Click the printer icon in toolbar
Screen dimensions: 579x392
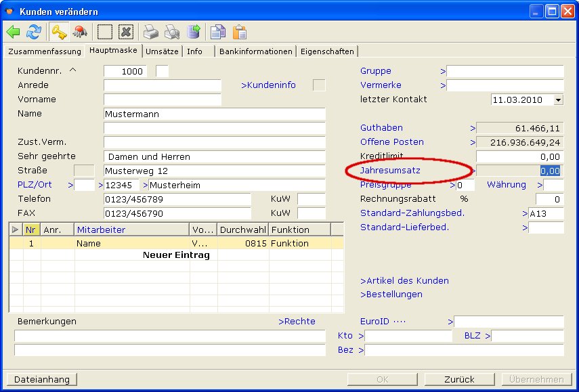(151, 32)
